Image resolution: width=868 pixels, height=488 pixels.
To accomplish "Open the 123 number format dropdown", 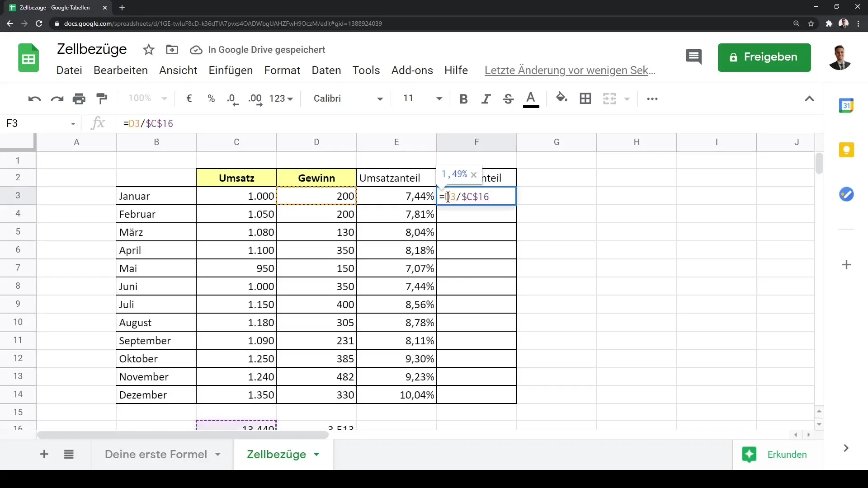I will [x=281, y=99].
